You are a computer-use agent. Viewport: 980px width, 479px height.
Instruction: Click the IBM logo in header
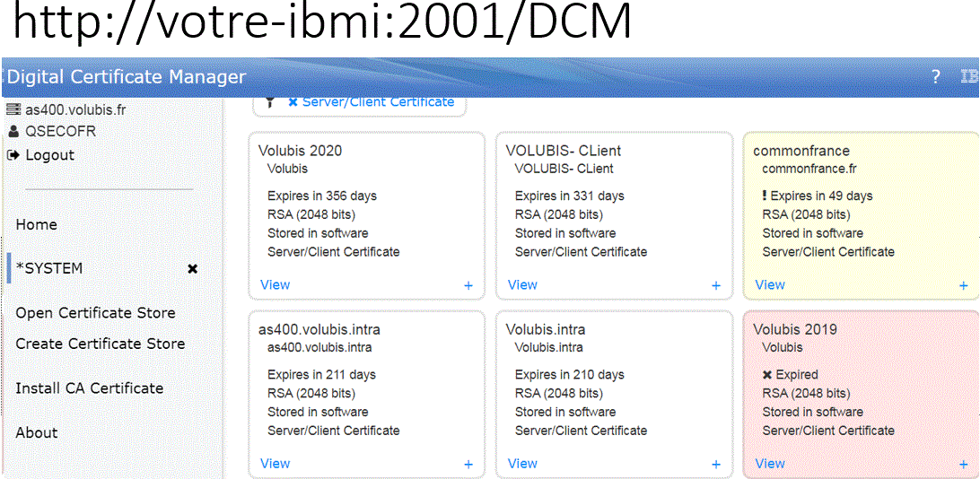click(970, 77)
